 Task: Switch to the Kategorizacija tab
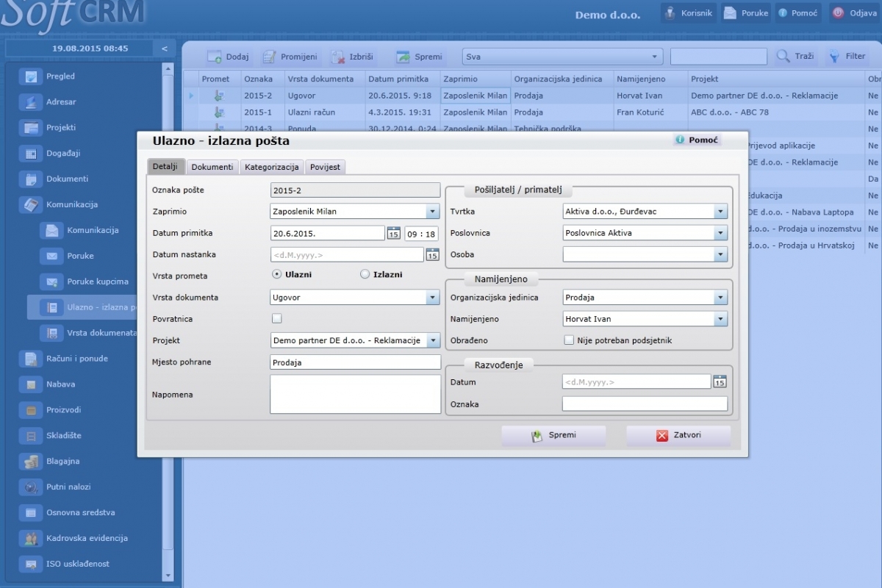click(272, 167)
